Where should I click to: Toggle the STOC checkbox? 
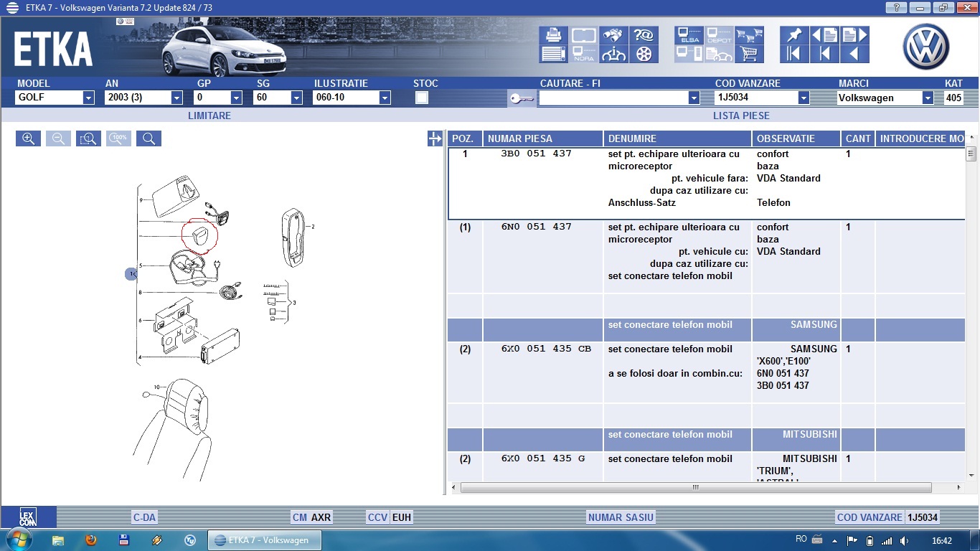click(422, 98)
